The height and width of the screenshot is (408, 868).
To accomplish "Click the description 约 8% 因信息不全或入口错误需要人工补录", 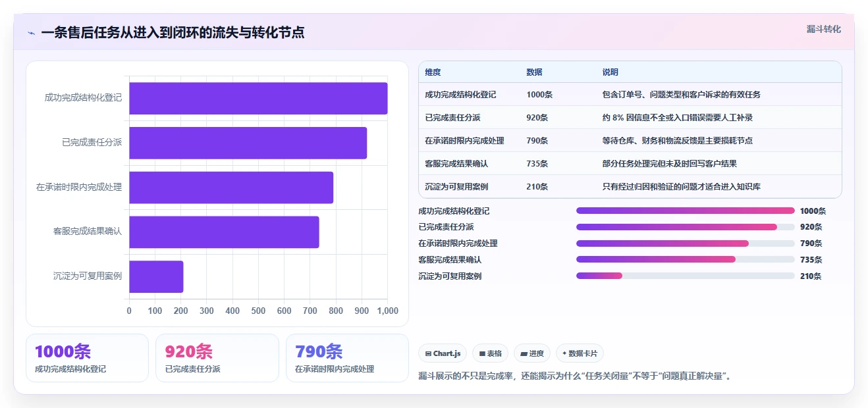I will click(x=677, y=118).
